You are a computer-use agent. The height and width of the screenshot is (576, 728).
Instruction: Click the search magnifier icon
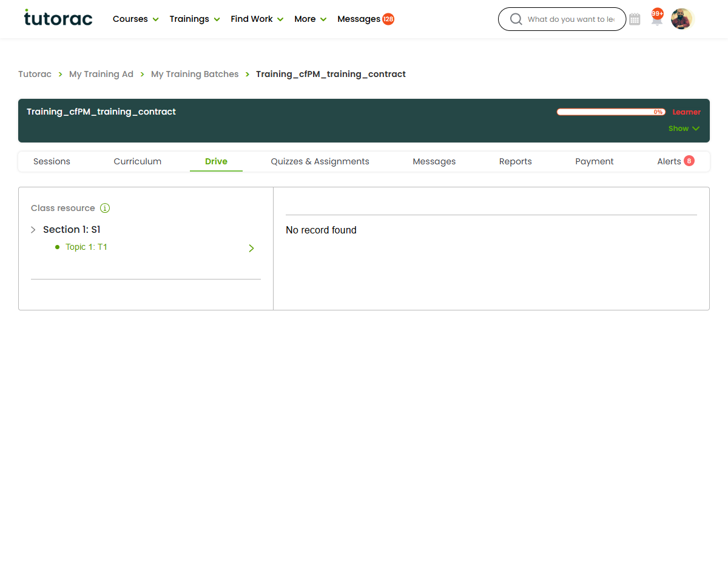(x=516, y=19)
